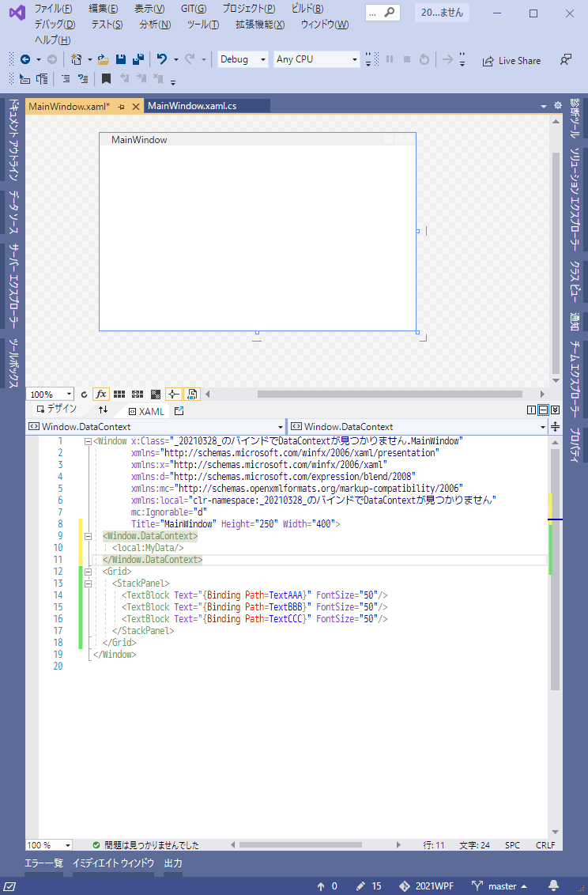Select the vertical split layout button
This screenshot has width=588, height=895.
(532, 410)
